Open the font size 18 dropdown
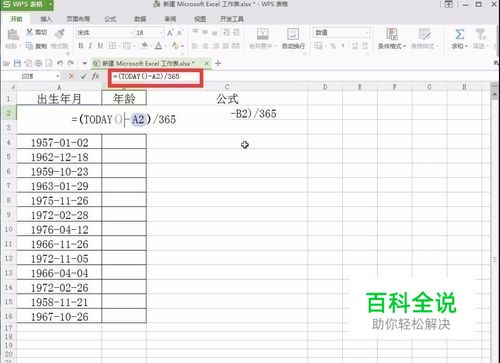The width and height of the screenshot is (500, 363). pyautogui.click(x=161, y=33)
